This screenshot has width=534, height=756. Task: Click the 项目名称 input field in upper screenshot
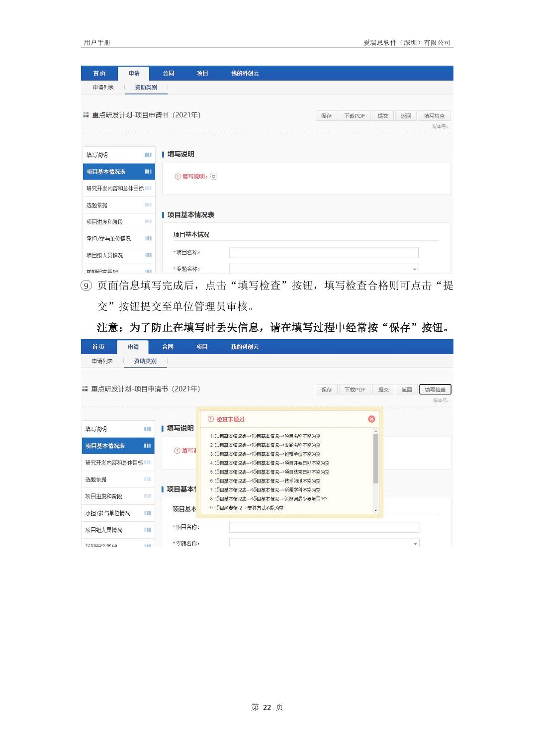coord(324,253)
